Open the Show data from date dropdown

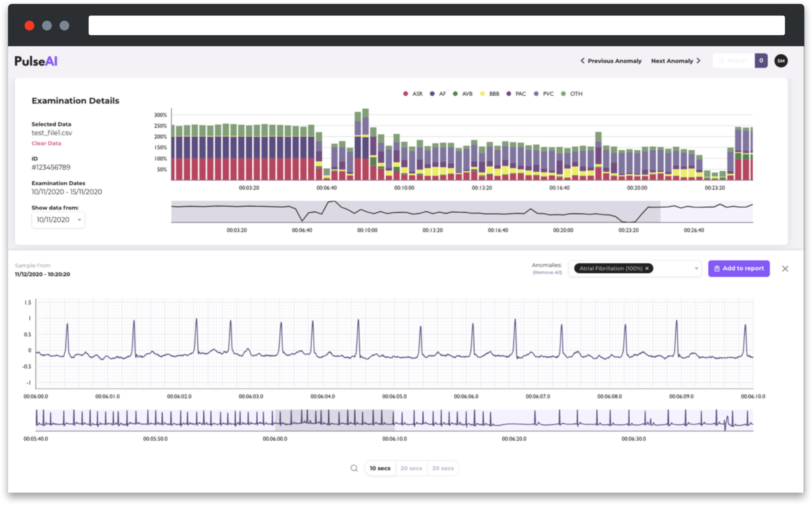coord(58,220)
